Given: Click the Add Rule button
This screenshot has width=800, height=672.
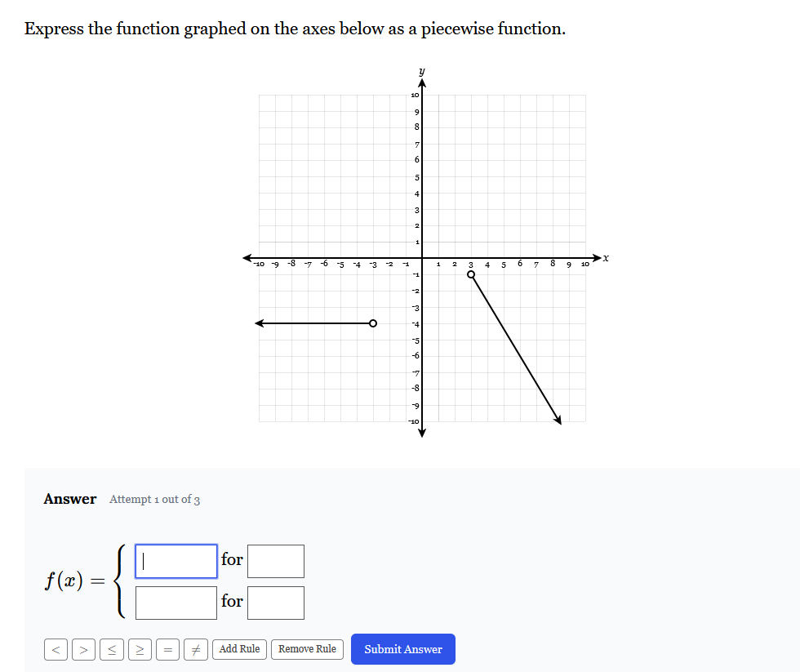Looking at the screenshot, I should click(238, 649).
